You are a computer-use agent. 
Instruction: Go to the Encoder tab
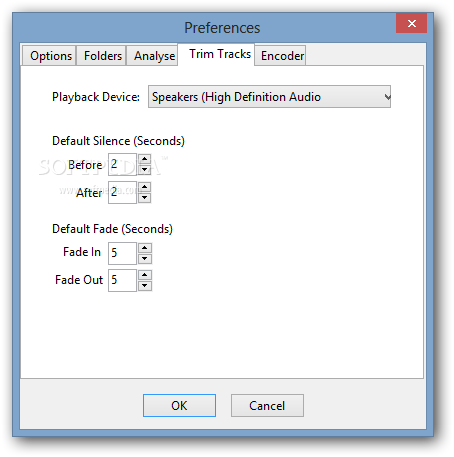tap(281, 56)
